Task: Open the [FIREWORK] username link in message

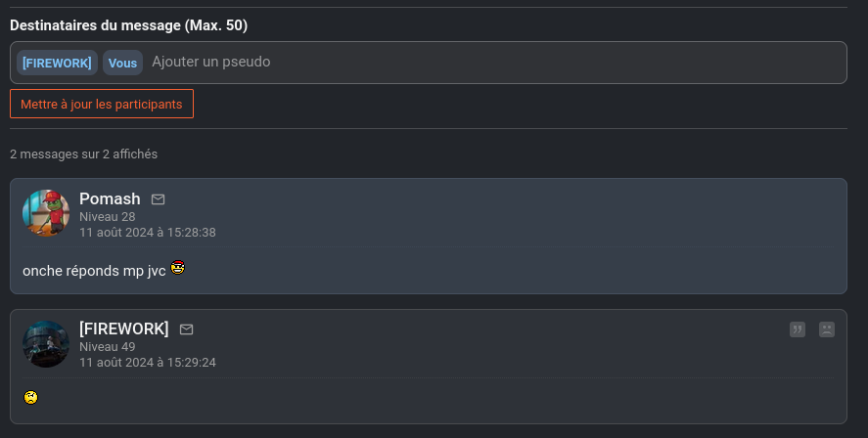Action: (123, 328)
